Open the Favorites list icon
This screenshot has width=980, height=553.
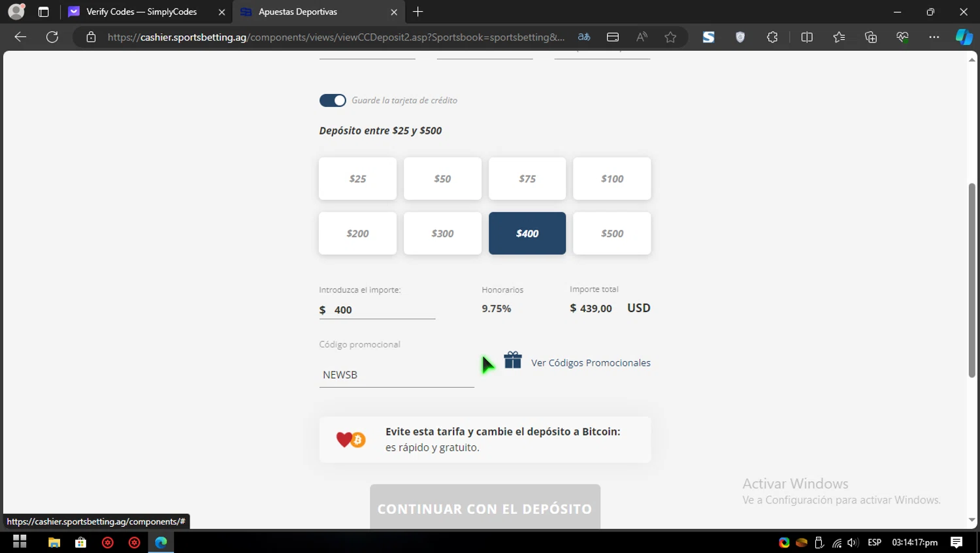click(839, 37)
